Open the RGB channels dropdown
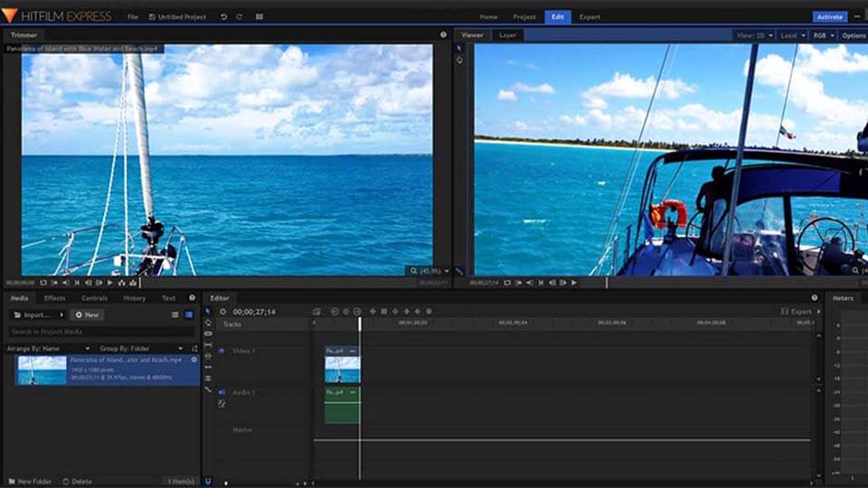Viewport: 868px width, 488px height. pyautogui.click(x=823, y=35)
